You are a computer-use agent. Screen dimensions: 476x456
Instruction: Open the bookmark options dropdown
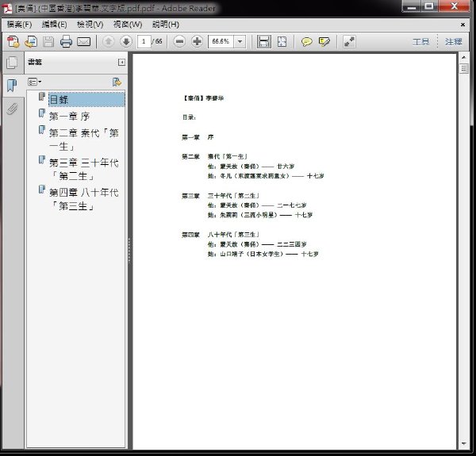[x=35, y=82]
